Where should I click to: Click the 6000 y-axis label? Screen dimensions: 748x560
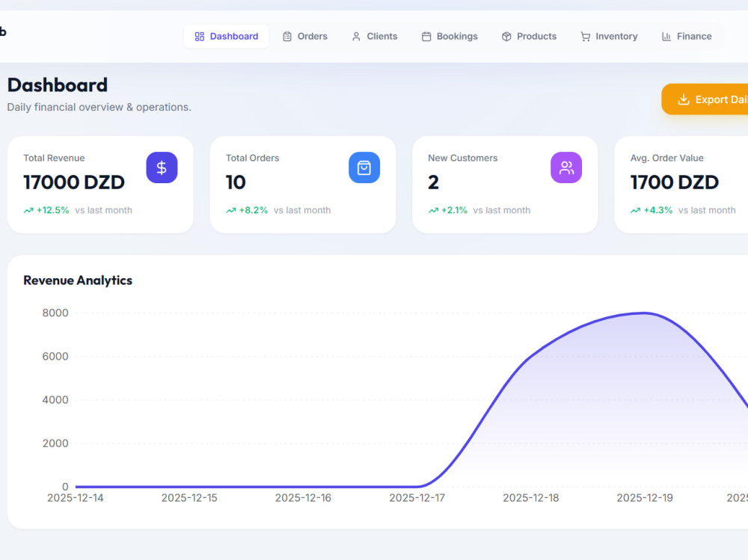pyautogui.click(x=55, y=357)
